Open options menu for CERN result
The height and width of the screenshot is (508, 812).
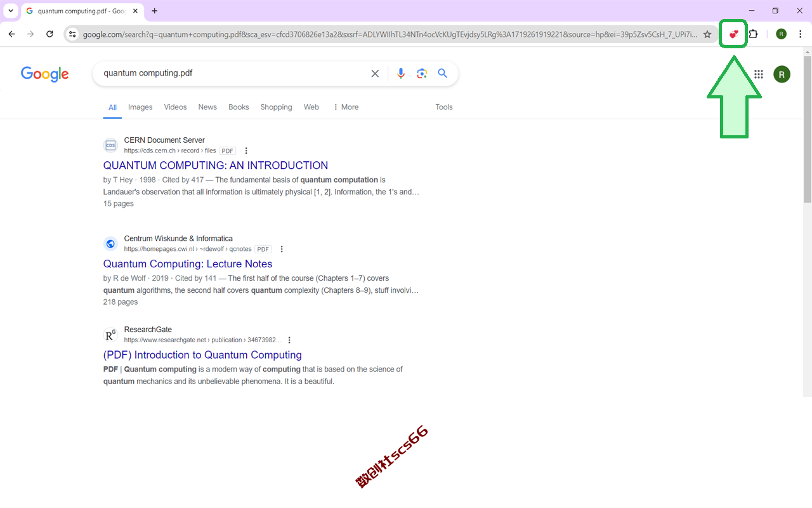click(246, 151)
